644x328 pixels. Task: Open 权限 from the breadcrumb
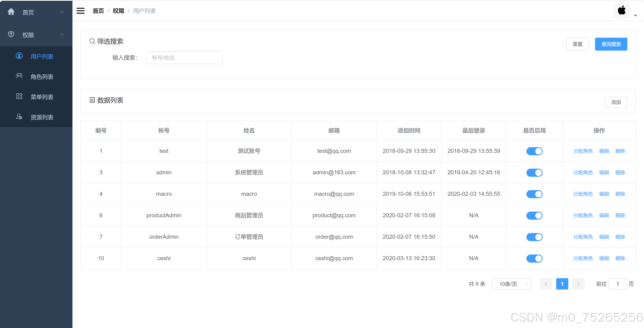[118, 11]
